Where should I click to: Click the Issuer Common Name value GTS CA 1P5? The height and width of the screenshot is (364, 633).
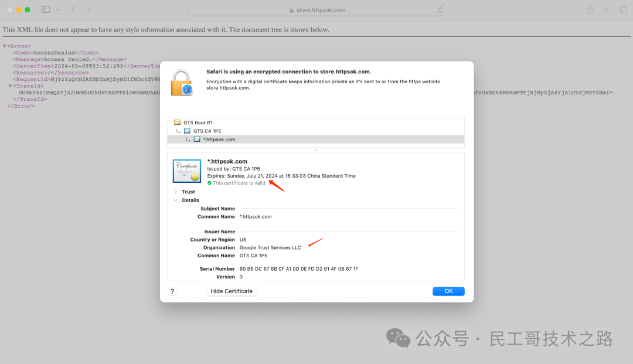point(253,256)
